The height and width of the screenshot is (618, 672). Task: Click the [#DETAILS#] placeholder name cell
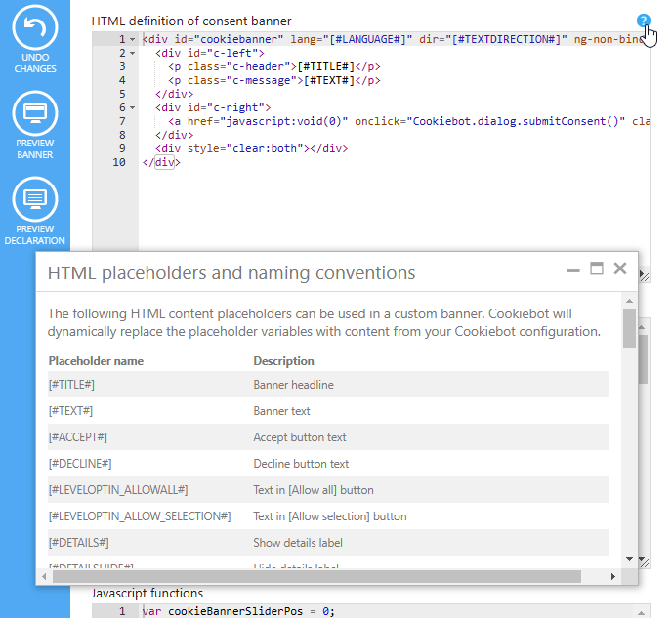pos(79,543)
